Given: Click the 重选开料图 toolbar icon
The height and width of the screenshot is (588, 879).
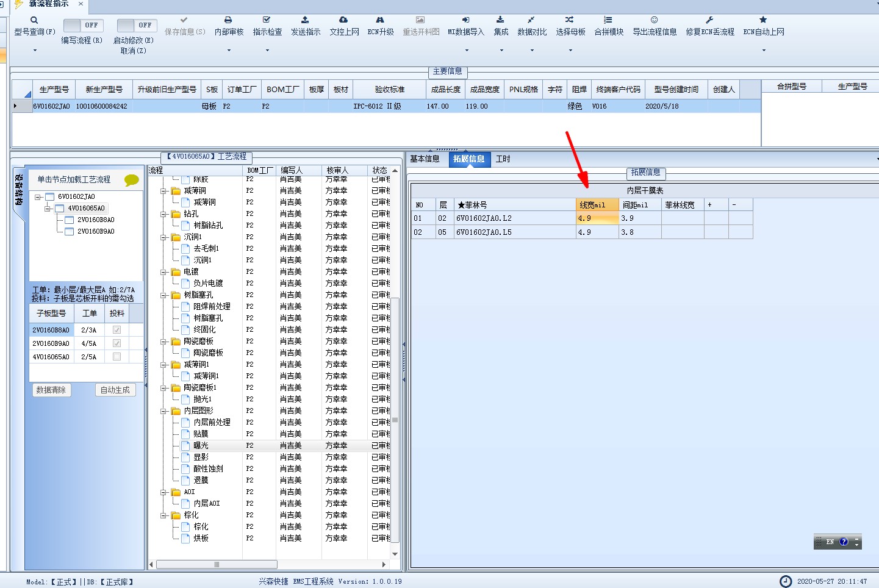Looking at the screenshot, I should (421, 20).
